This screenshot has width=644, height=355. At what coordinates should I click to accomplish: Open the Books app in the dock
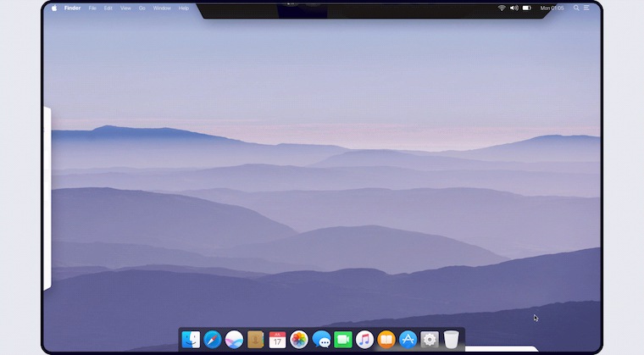tap(386, 340)
